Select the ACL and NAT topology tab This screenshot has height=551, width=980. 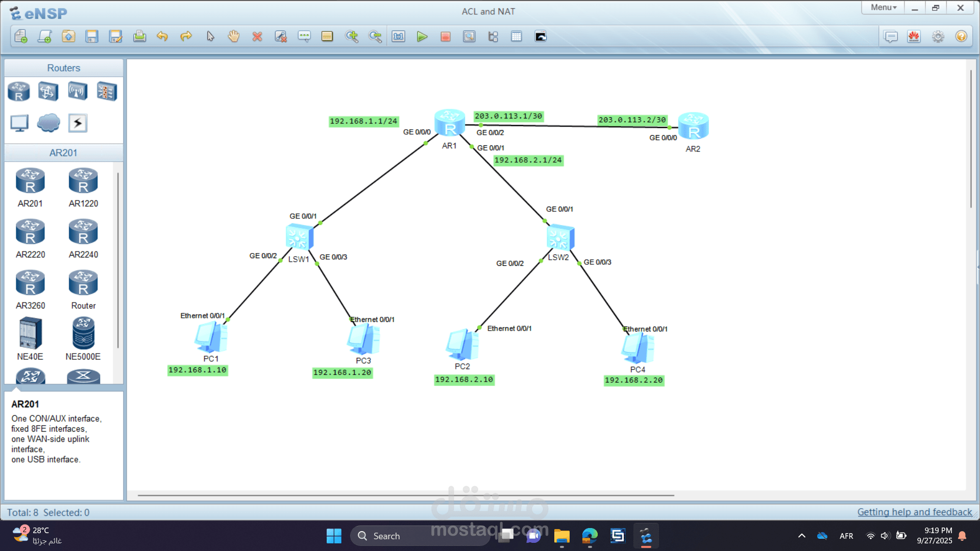[x=488, y=11]
